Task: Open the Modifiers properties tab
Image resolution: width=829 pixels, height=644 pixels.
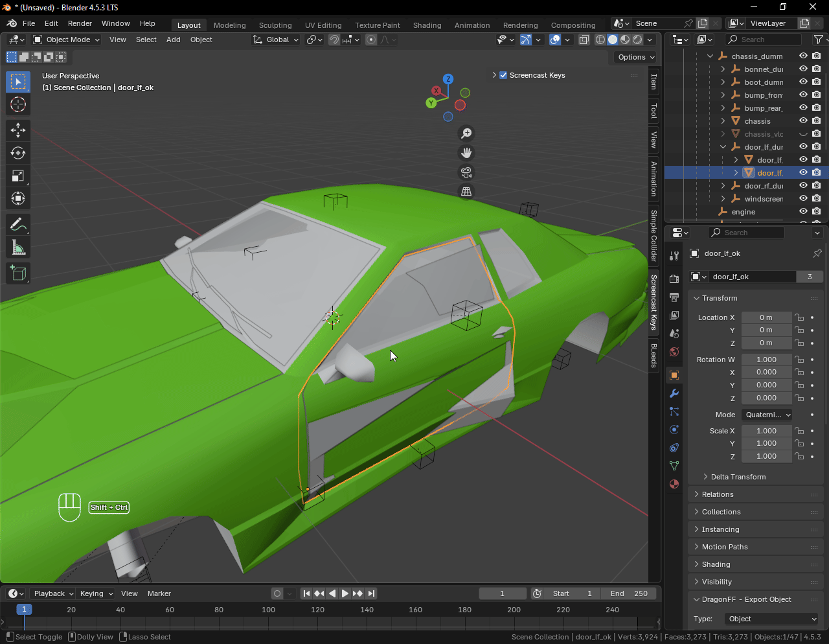Action: [674, 393]
